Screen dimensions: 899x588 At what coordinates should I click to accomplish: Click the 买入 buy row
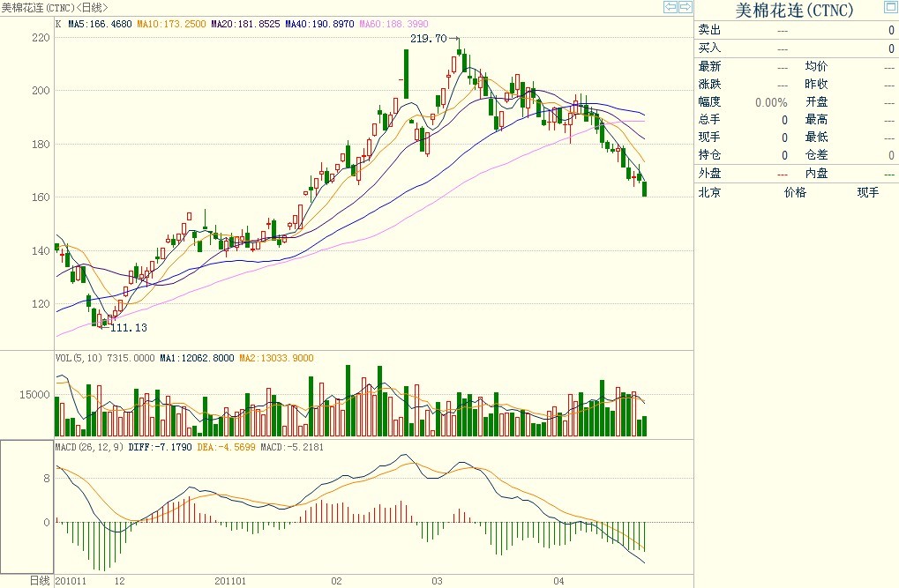709,48
